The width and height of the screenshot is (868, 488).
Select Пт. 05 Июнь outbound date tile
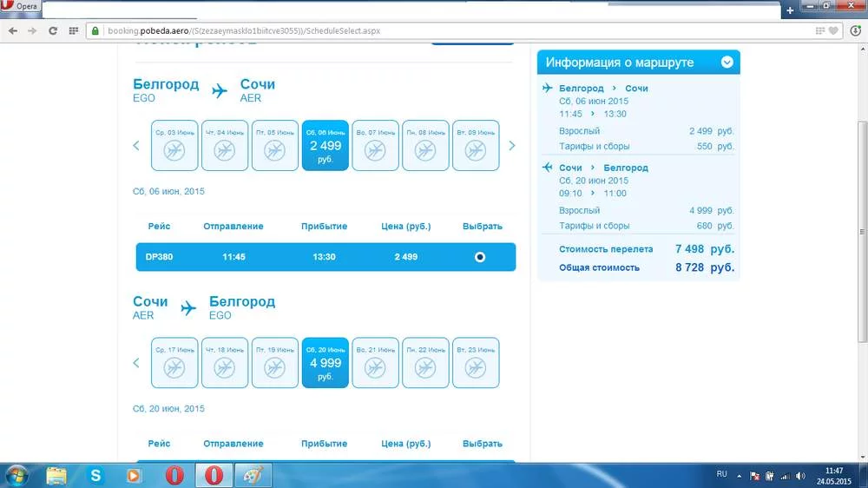coord(275,145)
